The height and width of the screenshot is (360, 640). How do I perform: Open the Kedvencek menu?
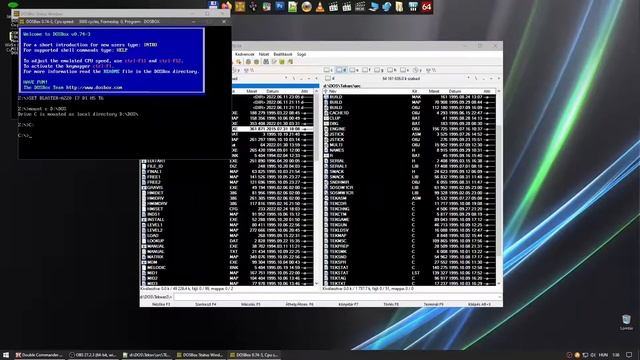[245, 54]
